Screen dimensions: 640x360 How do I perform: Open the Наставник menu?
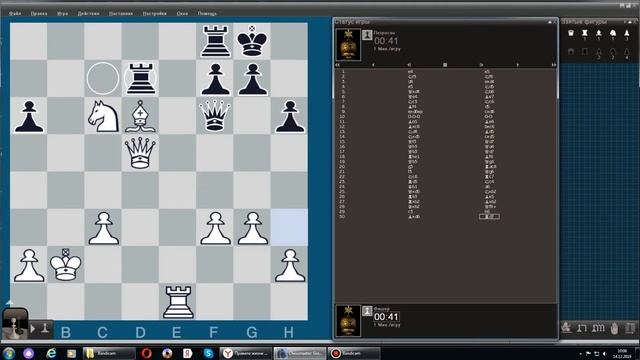click(x=121, y=13)
